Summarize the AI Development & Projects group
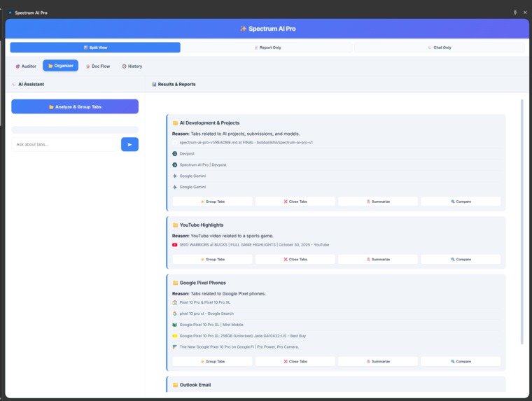Screen dimensions: 532x401 pyautogui.click(x=378, y=202)
